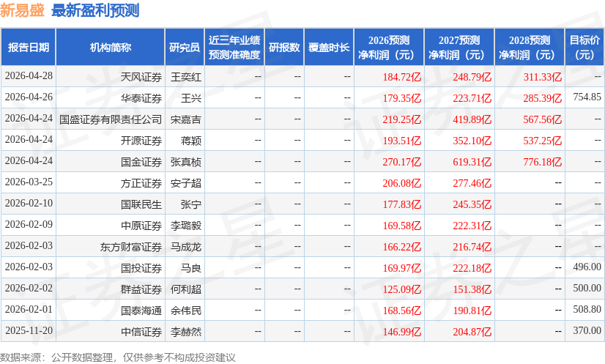The image size is (605, 364).
Task: Click value 184.72亿
Action: (401, 77)
